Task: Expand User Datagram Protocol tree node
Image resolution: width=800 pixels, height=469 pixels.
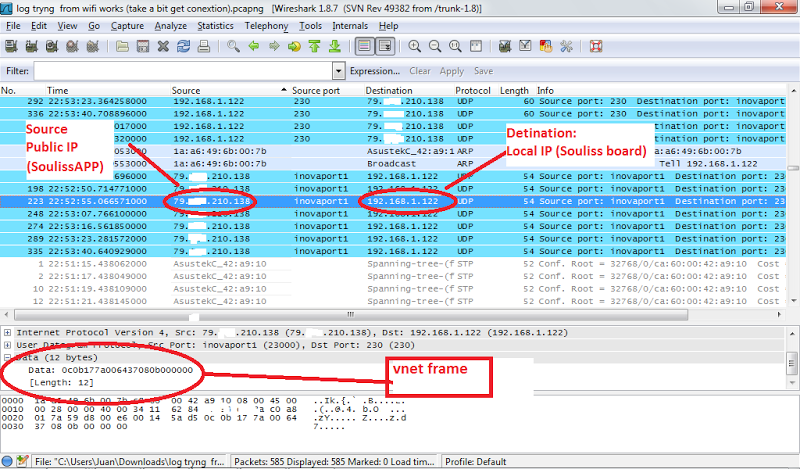Action: (x=7, y=345)
